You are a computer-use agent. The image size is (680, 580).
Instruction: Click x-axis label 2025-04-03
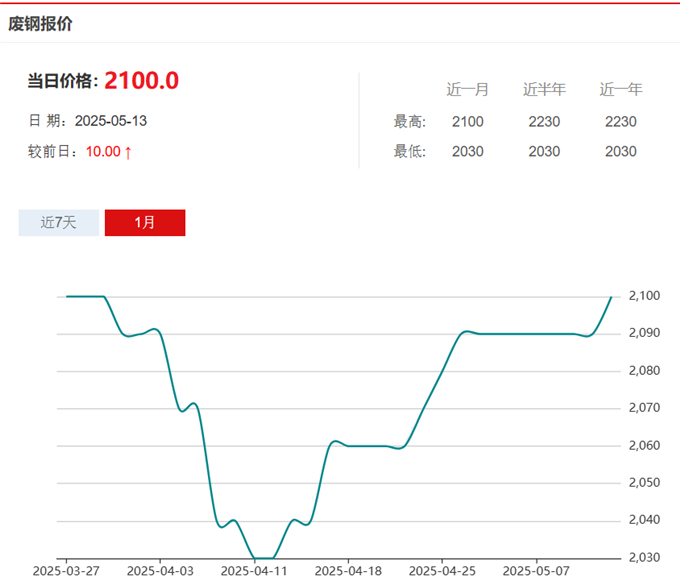(x=160, y=571)
